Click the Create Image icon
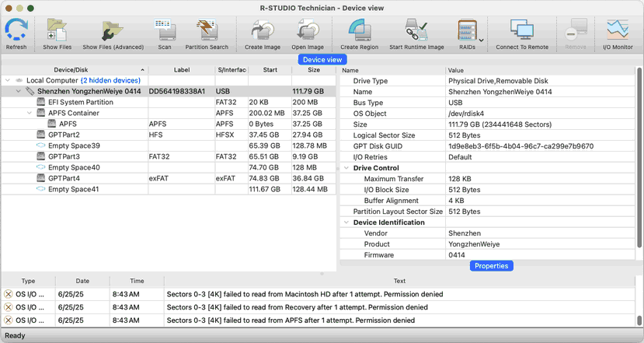Screen dimensions: 644x343 (263, 30)
